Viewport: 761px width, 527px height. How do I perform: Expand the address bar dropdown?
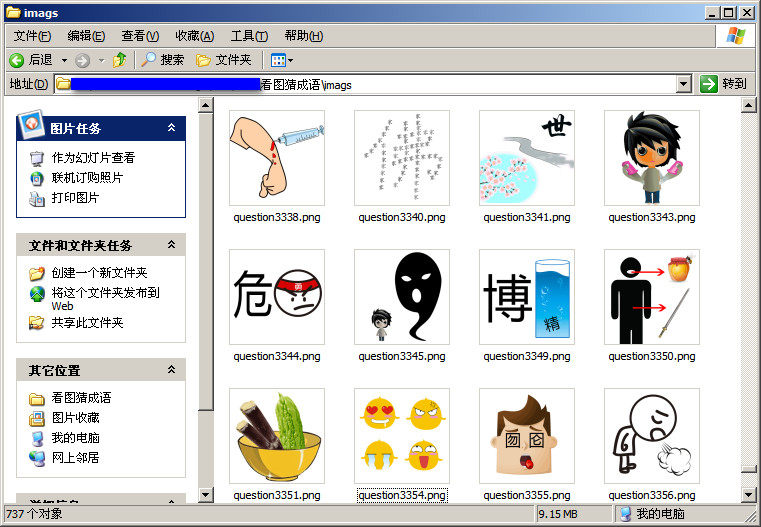(683, 84)
